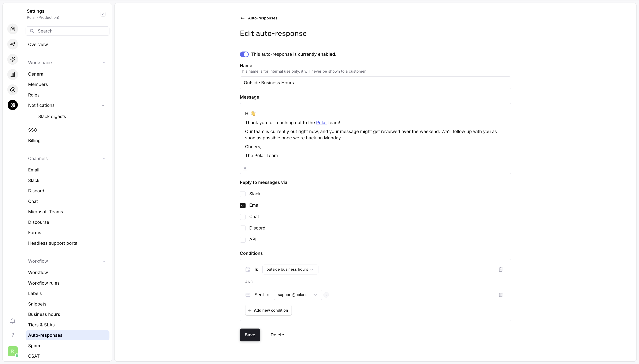639x364 pixels.
Task: Open the outside business hours dropdown
Action: coord(290,269)
